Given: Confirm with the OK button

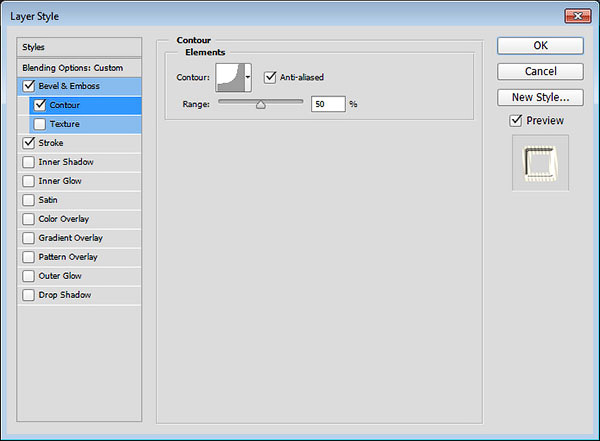Looking at the screenshot, I should click(x=540, y=46).
